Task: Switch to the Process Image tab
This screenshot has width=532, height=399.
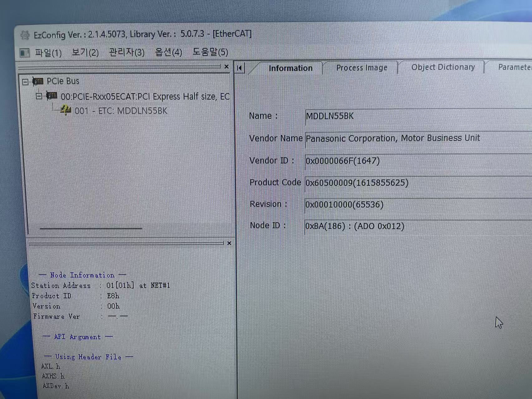Action: click(x=362, y=68)
